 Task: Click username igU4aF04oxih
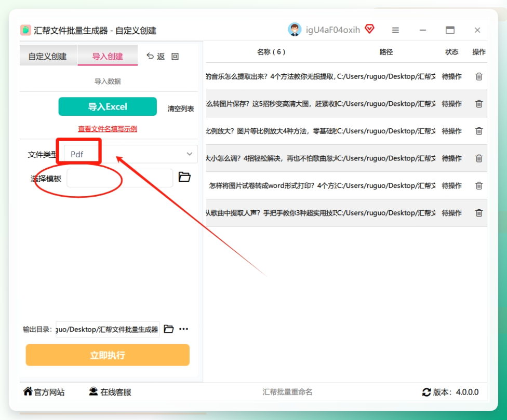click(x=332, y=30)
